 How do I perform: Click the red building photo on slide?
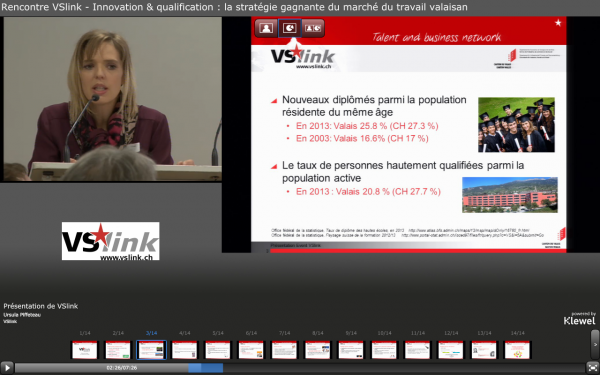point(510,195)
